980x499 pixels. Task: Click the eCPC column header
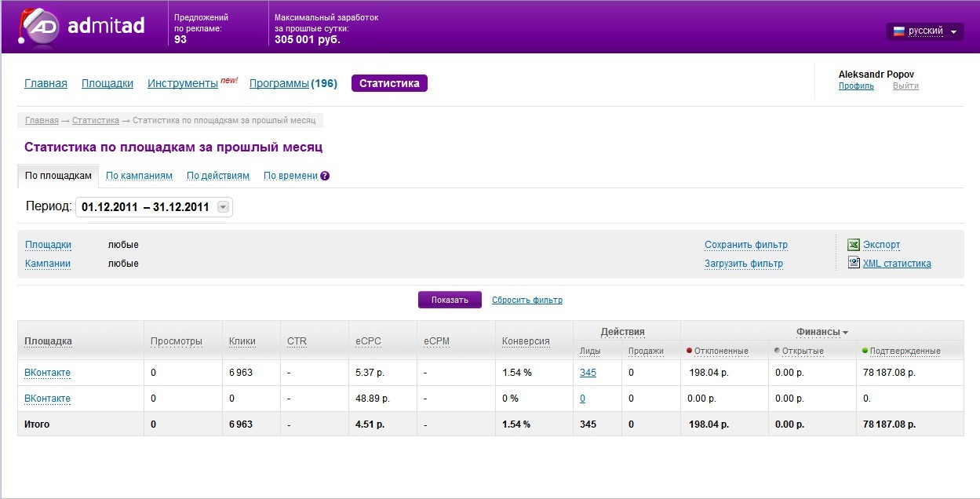coord(367,341)
